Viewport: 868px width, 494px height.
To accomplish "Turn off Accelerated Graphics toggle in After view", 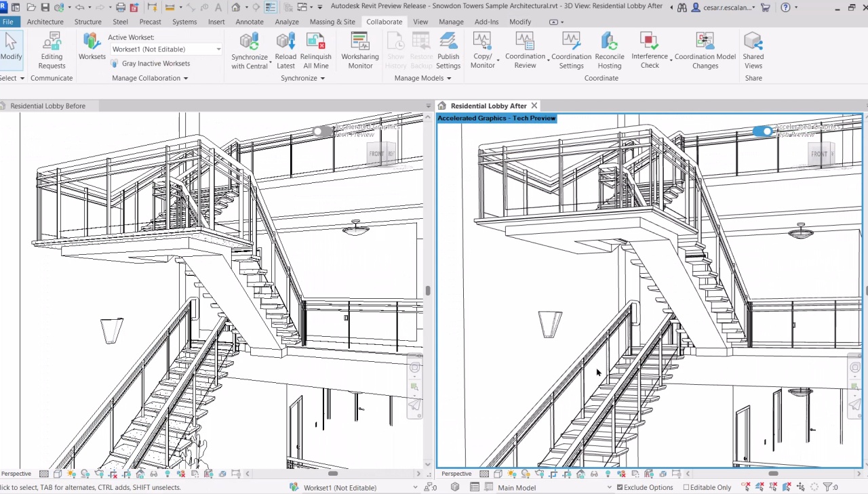I will pyautogui.click(x=762, y=131).
